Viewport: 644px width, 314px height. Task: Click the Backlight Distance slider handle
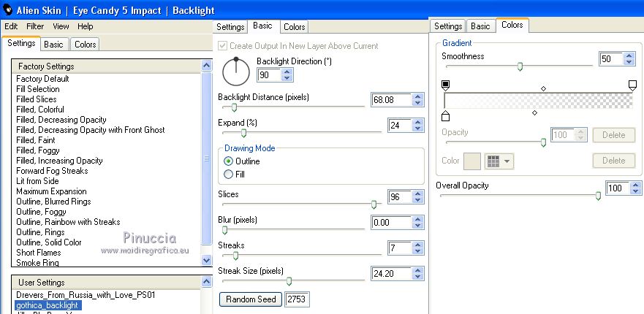[x=234, y=107]
